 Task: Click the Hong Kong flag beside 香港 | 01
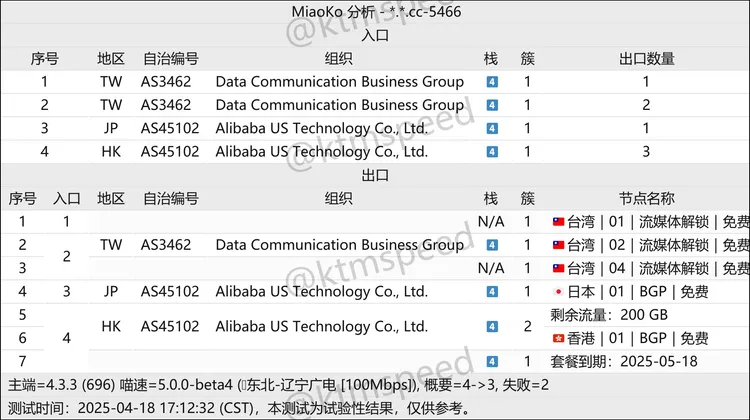point(559,338)
